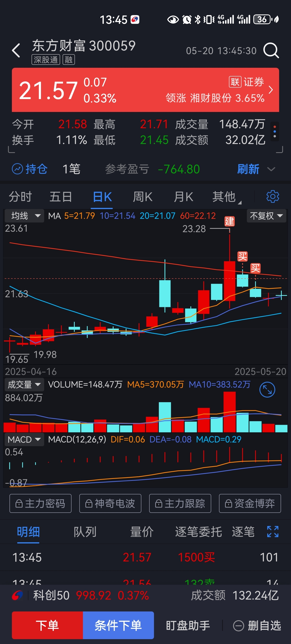Select the 明细 tab
This screenshot has width=291, height=644.
[28, 532]
